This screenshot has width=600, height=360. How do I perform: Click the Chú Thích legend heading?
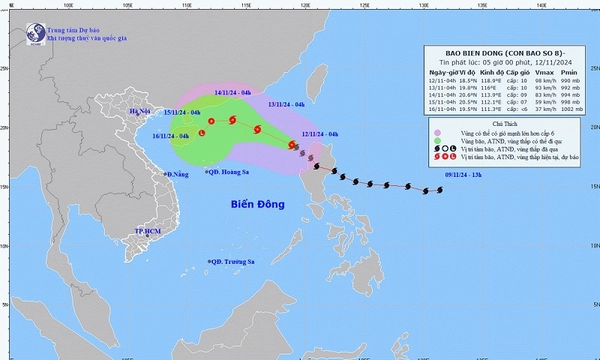pyautogui.click(x=505, y=124)
